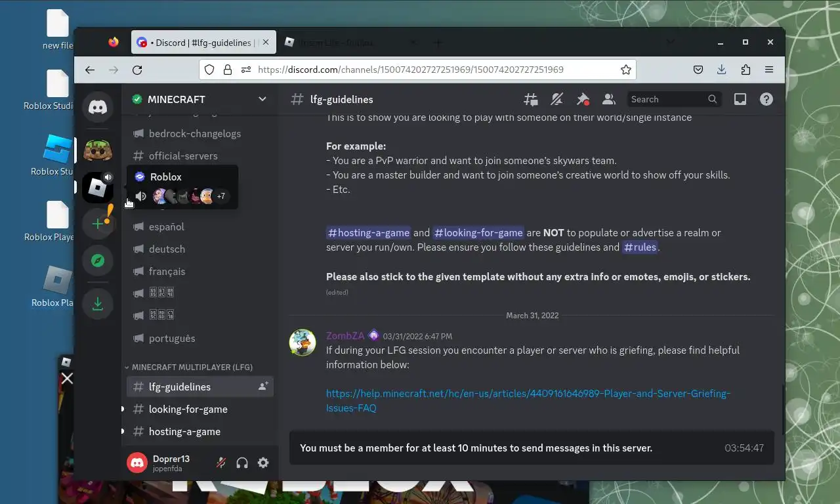
Task: Open new tab with plus button
Action: (x=438, y=43)
